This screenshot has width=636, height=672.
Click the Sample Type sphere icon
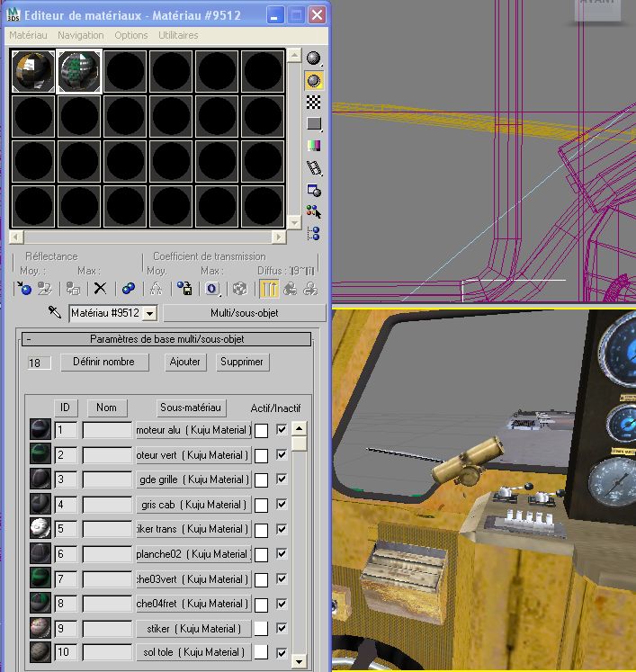[x=314, y=58]
